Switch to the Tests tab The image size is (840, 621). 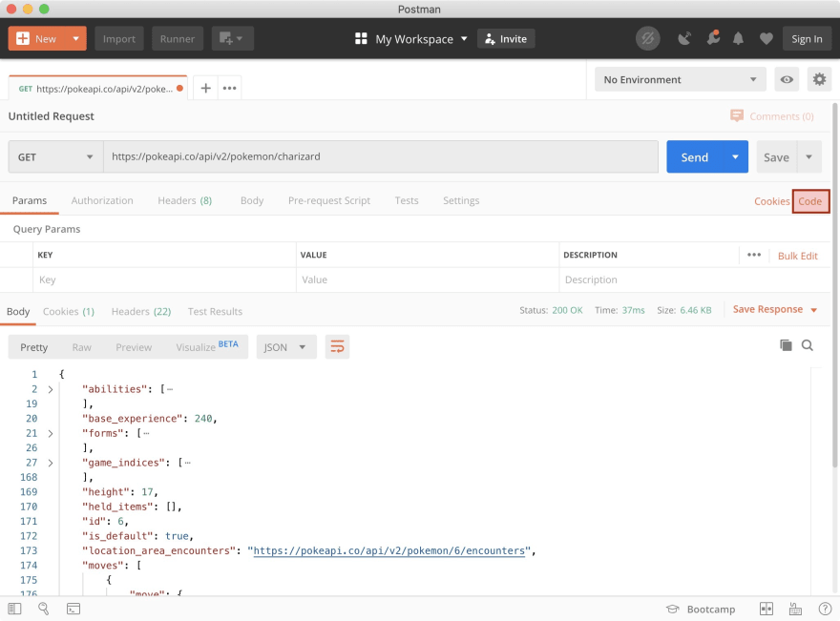coord(407,200)
